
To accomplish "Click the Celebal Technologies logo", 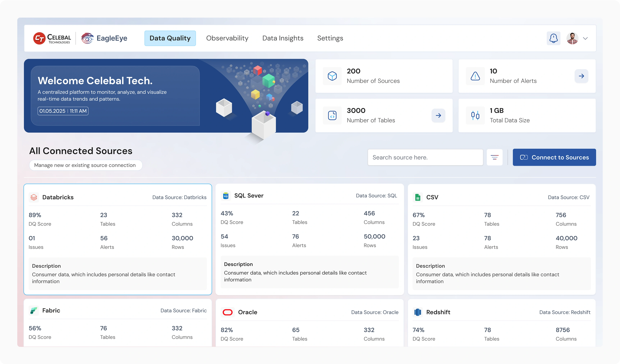I will point(52,38).
